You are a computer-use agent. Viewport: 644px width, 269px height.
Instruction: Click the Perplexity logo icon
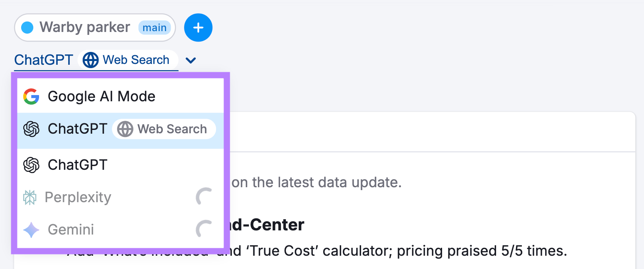click(x=31, y=197)
